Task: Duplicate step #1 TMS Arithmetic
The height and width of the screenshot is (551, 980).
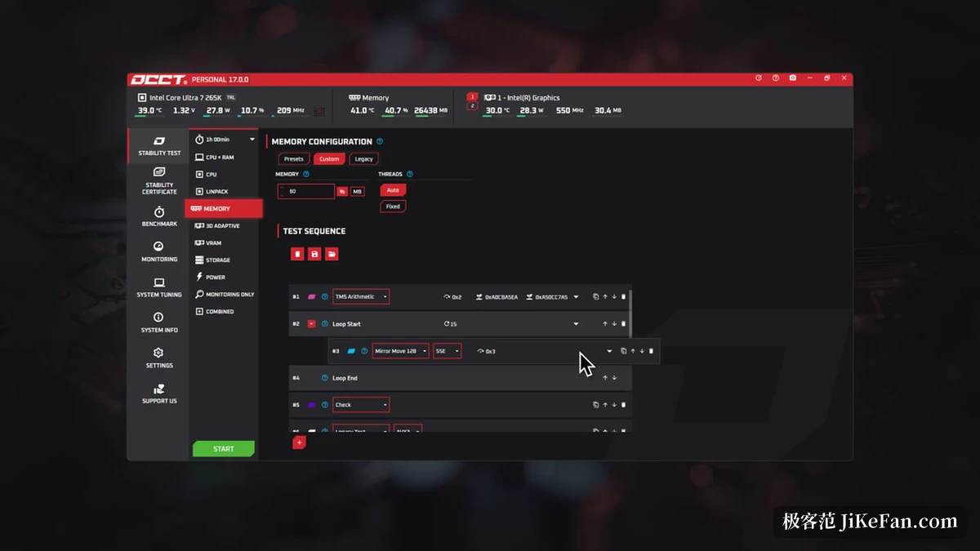Action: 596,297
